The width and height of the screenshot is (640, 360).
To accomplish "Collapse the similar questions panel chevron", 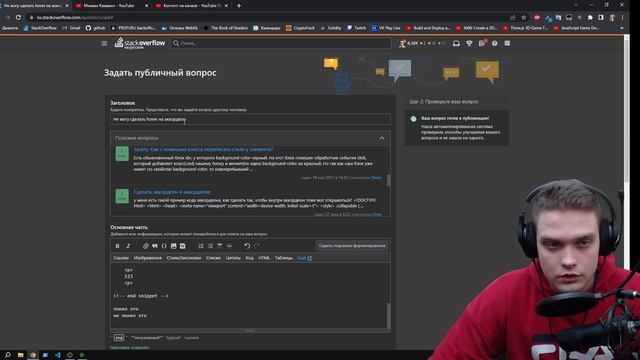I will click(382, 138).
